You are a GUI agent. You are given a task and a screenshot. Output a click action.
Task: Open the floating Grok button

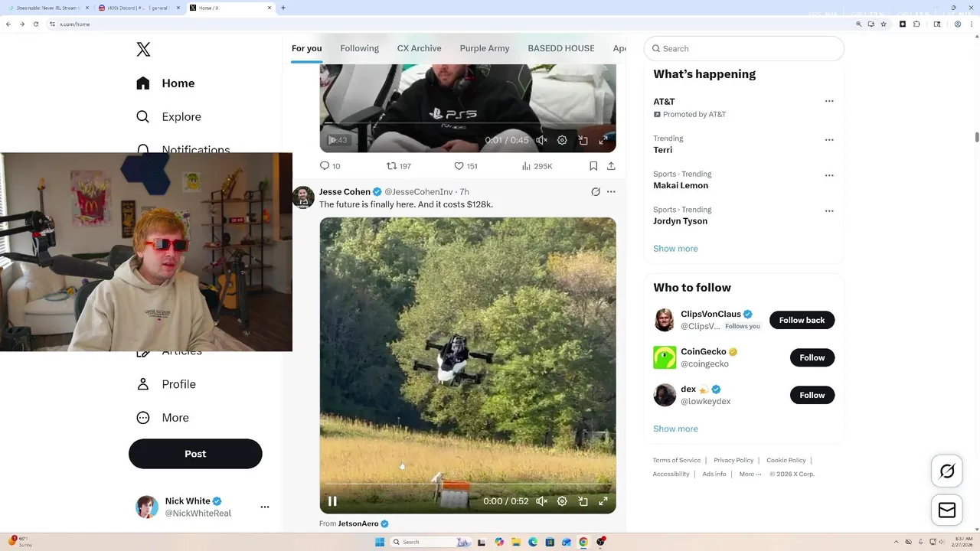947,471
